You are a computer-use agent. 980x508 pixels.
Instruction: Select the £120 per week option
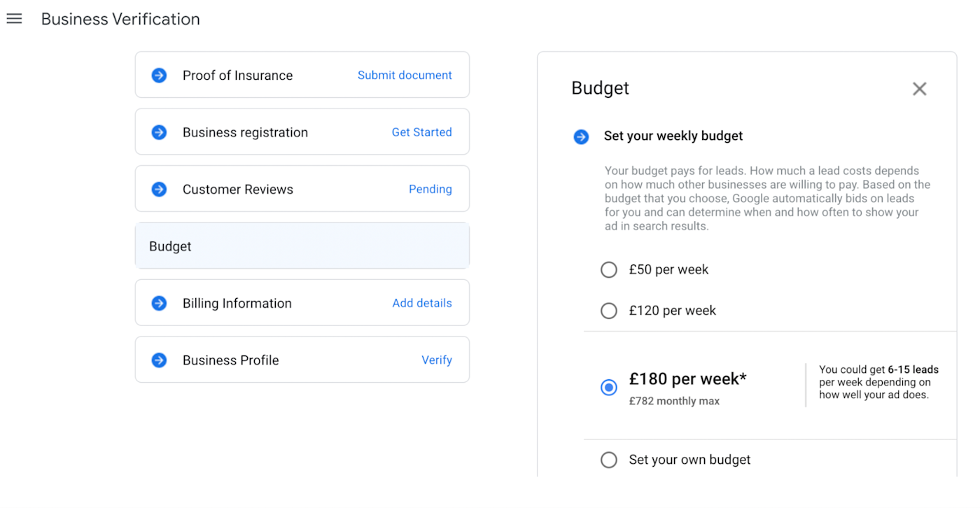click(609, 311)
